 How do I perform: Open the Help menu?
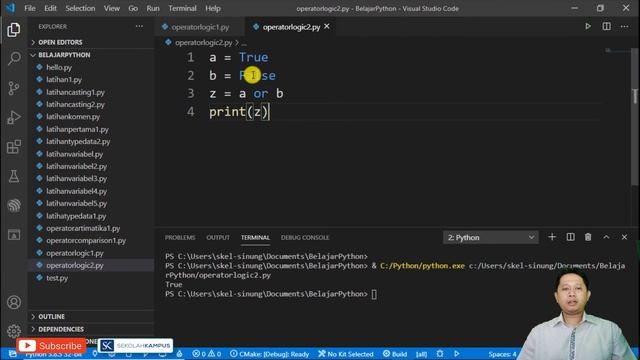click(x=213, y=8)
